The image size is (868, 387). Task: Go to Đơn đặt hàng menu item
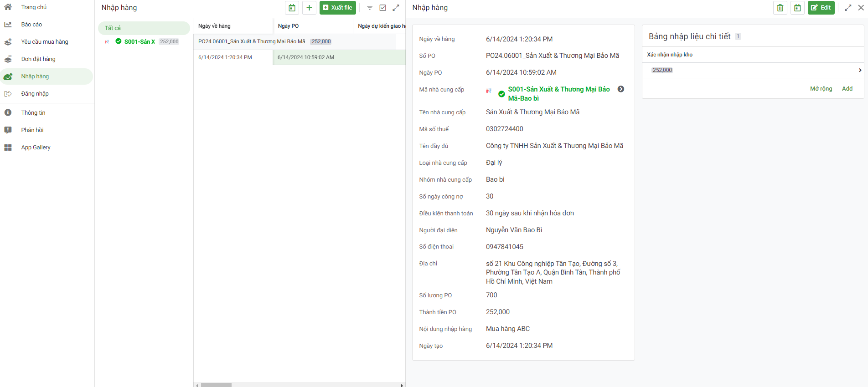tap(38, 59)
